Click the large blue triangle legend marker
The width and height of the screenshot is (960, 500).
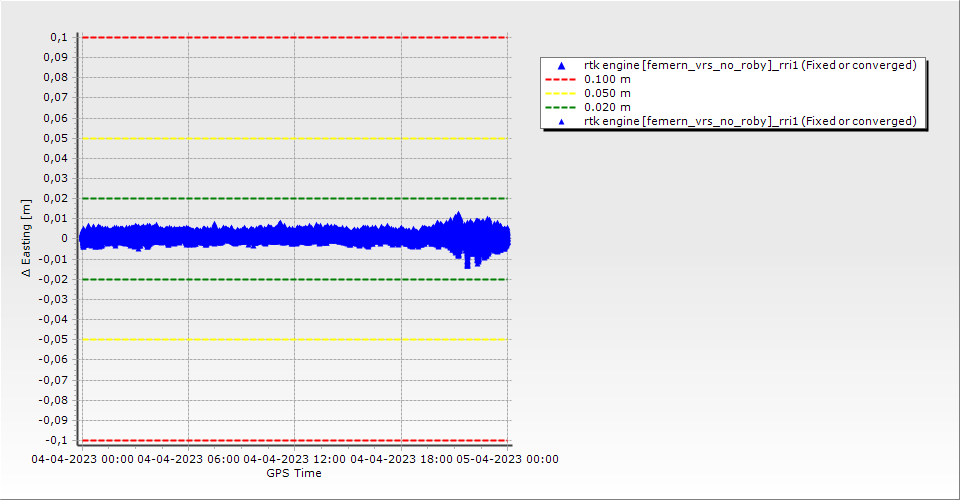click(x=560, y=65)
